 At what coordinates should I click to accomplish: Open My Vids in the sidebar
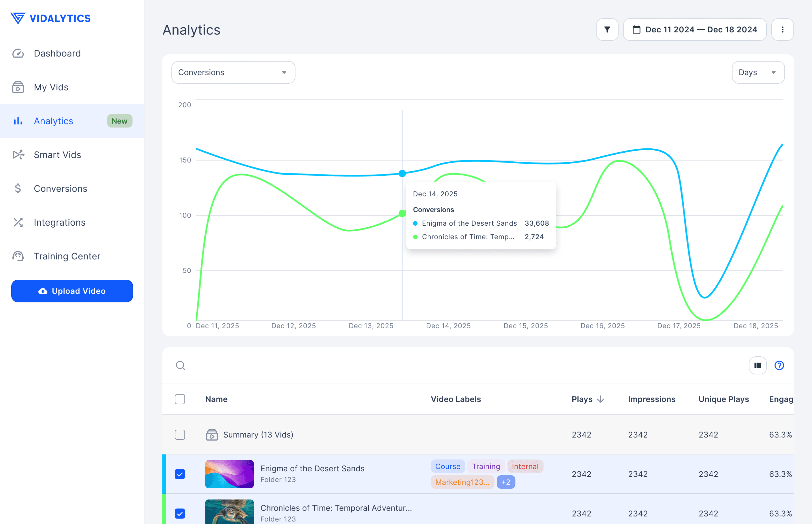point(72,87)
